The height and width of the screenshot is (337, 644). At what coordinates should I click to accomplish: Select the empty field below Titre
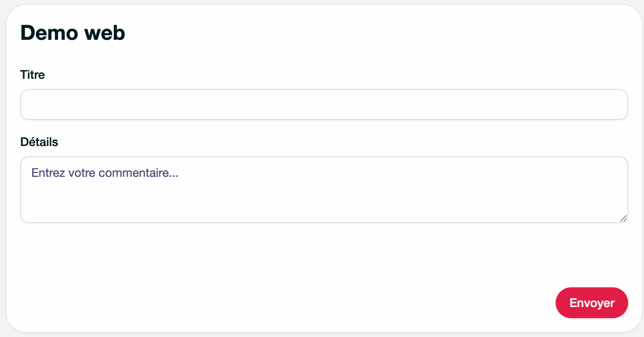324,104
